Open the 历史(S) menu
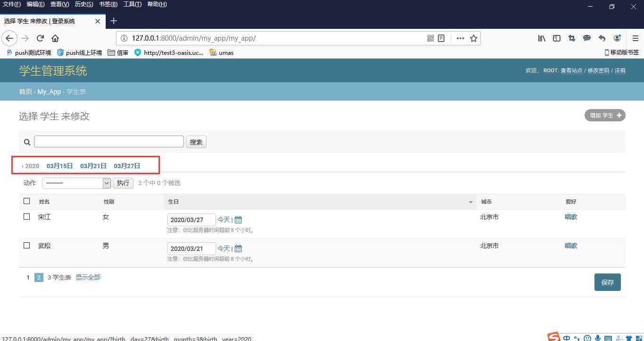Viewport: 644px width, 341px height. click(84, 4)
